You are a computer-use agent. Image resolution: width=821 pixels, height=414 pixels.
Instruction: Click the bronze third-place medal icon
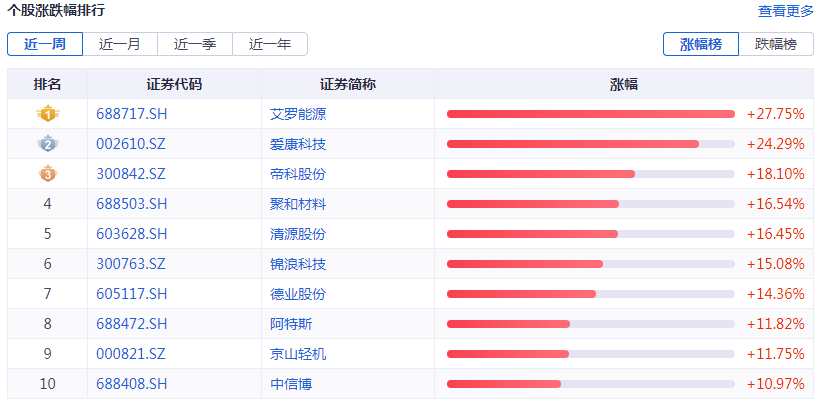[x=47, y=174]
